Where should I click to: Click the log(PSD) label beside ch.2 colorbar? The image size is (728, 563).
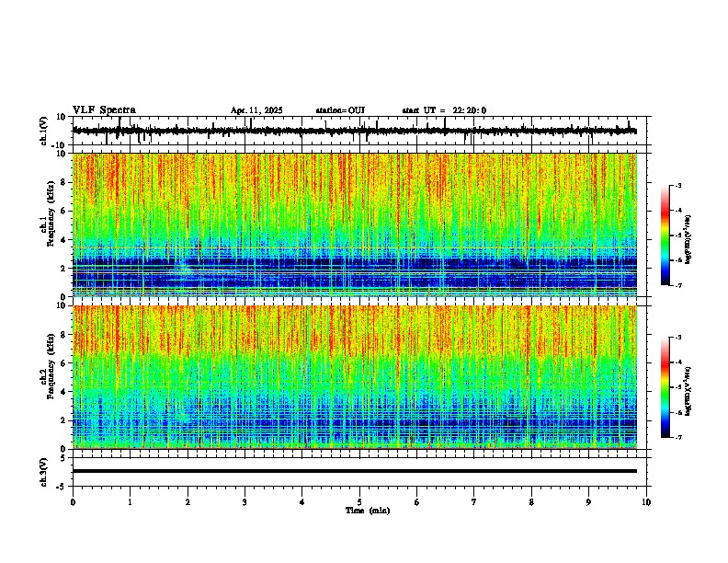pos(688,391)
